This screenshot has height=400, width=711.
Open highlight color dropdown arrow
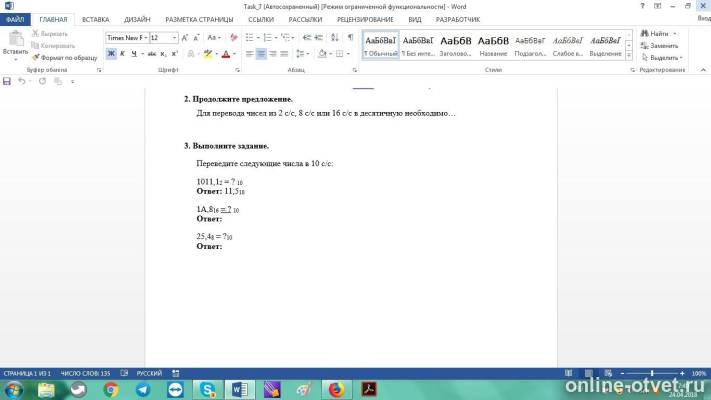point(217,54)
